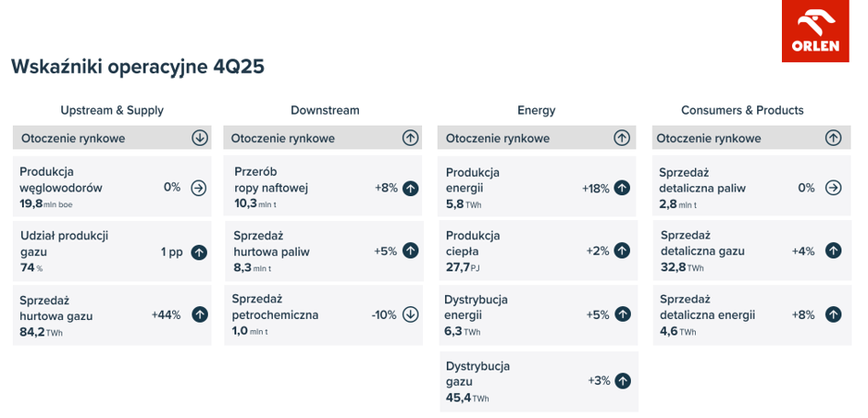The width and height of the screenshot is (868, 418).
Task: Click down arrow beside Sprzedaż petrochemiczna -10%
Action: click(x=410, y=315)
